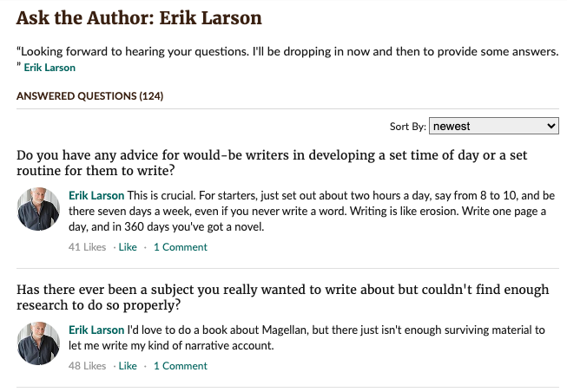Click the 'Answered Questions (124)' heading

90,96
